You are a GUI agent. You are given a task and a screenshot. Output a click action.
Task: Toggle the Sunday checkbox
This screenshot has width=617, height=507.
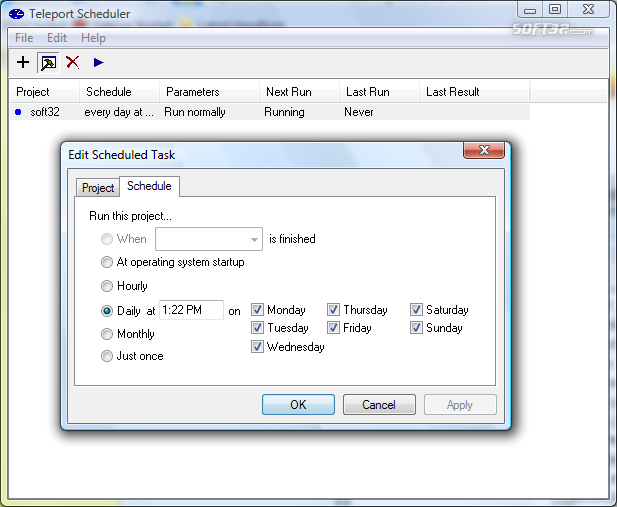[x=416, y=328]
